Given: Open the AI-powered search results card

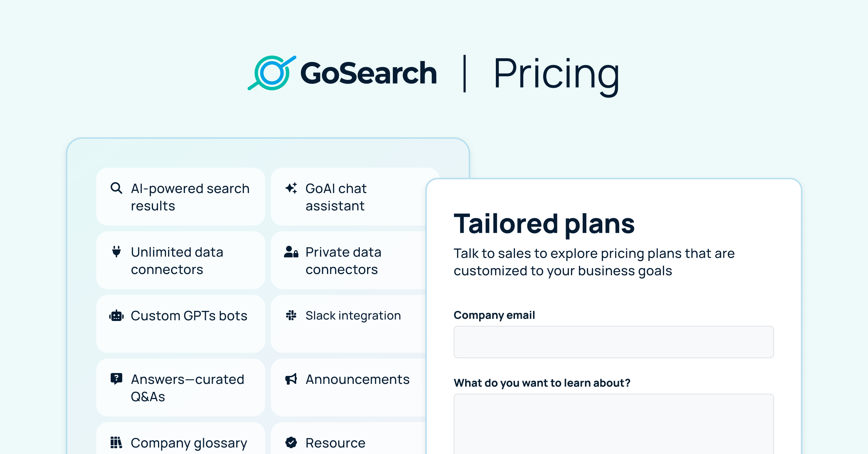Looking at the screenshot, I should [180, 197].
